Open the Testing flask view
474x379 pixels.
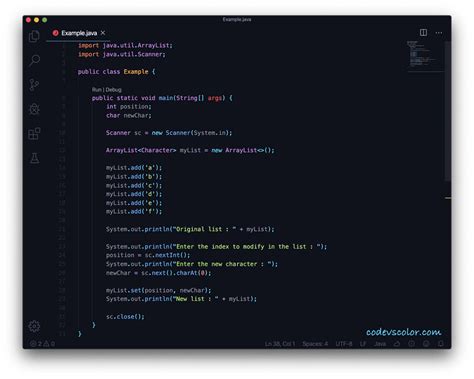pyautogui.click(x=34, y=158)
